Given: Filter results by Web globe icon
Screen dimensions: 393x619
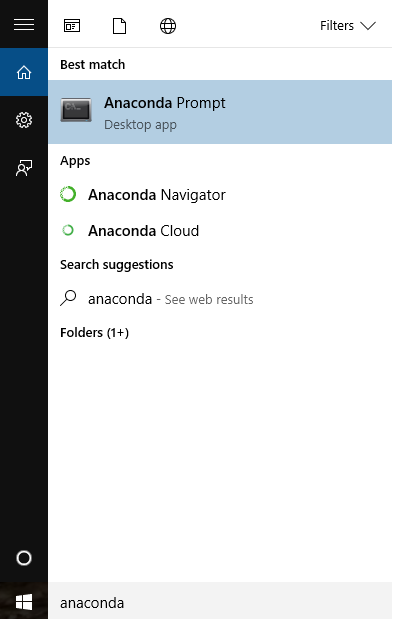Looking at the screenshot, I should pos(168,26).
